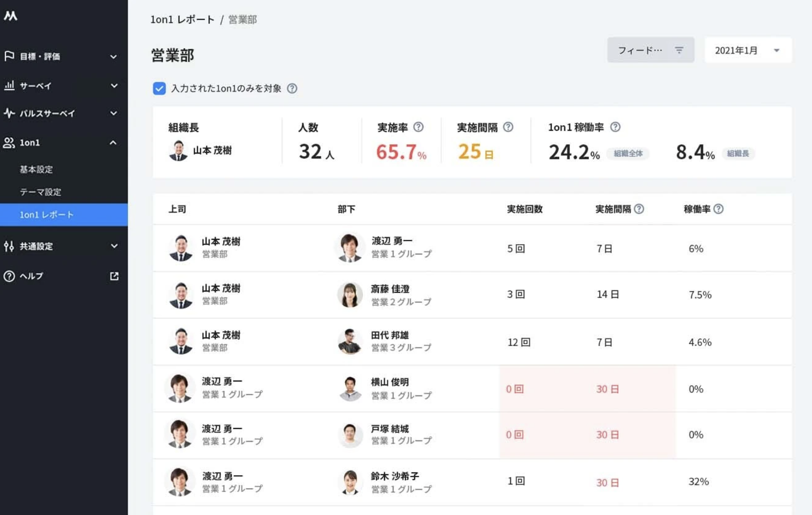
Task: Open the 2021年1月 month dropdown
Action: [x=748, y=50]
